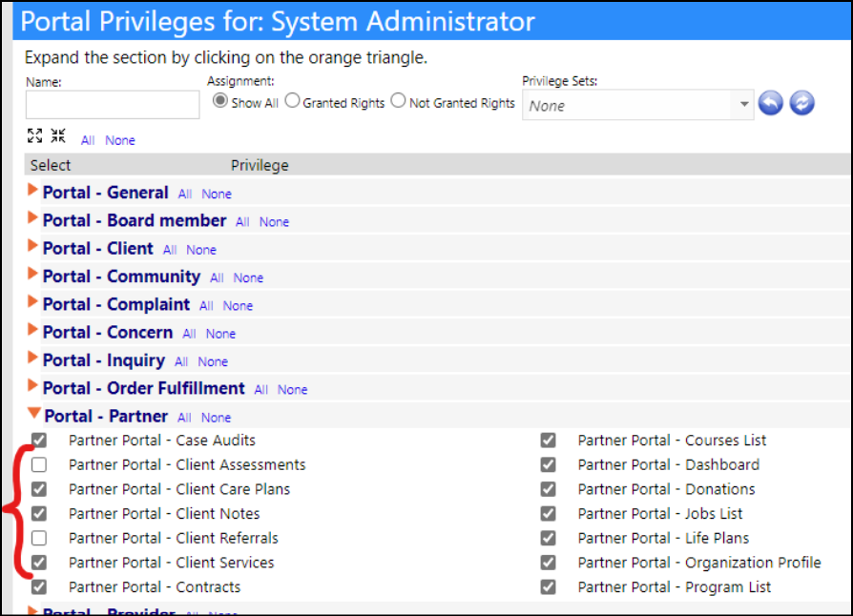Uncheck Partner Portal - Courses List checkbox
The image size is (853, 616).
(x=548, y=440)
